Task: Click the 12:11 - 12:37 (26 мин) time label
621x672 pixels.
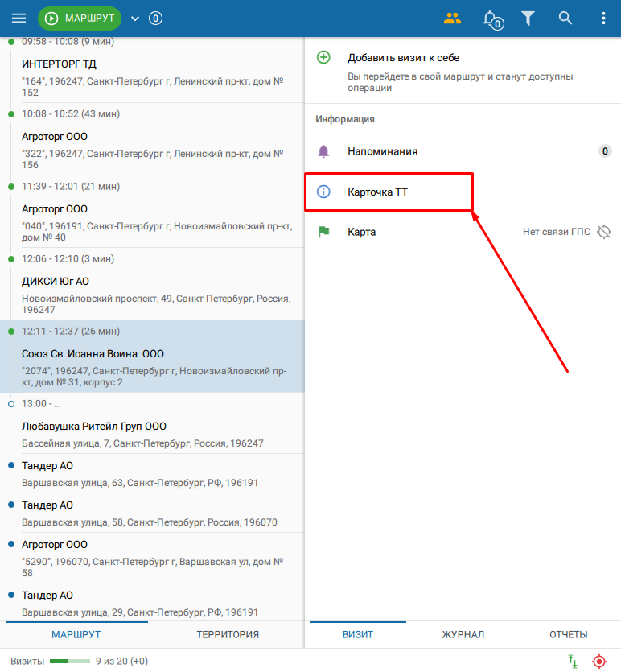Action: (x=71, y=332)
